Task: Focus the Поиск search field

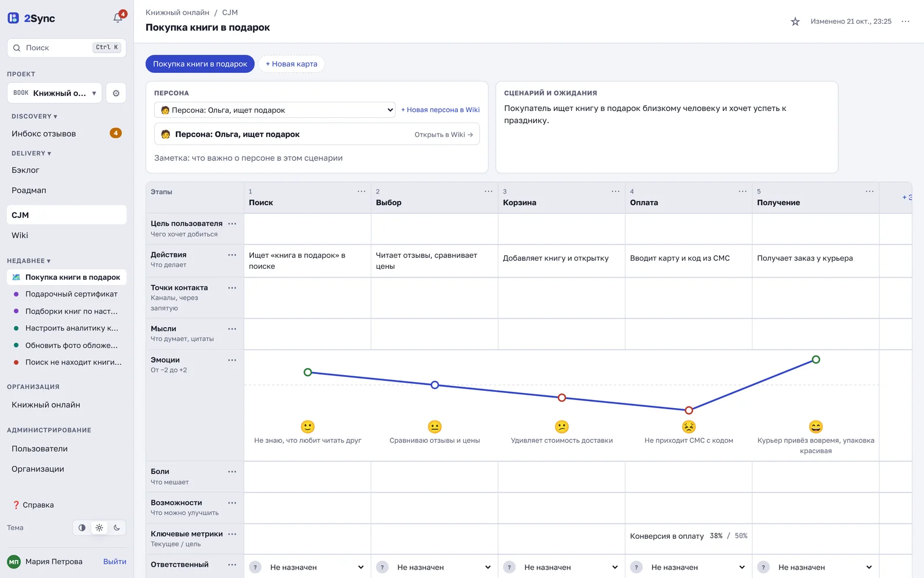Action: click(66, 48)
